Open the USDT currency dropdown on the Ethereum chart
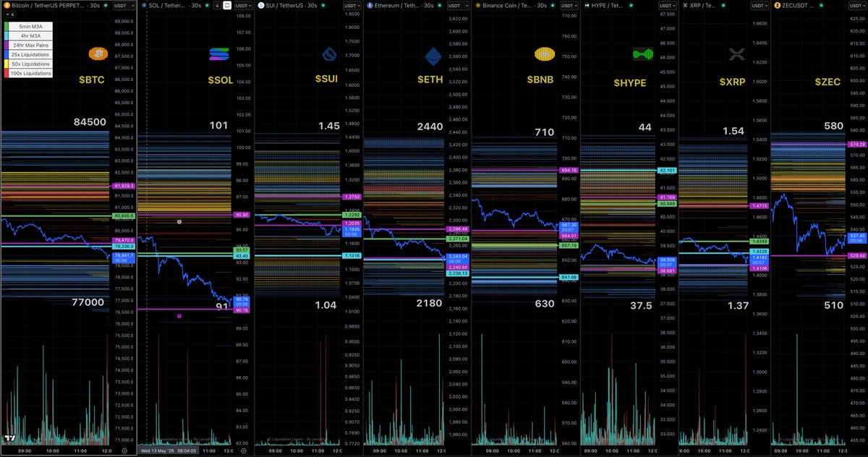 point(459,5)
